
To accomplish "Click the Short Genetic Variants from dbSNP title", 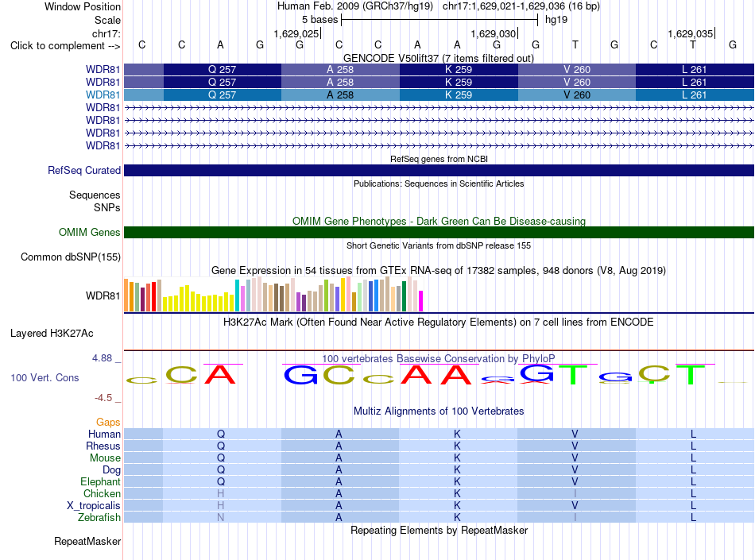I will coord(439,245).
